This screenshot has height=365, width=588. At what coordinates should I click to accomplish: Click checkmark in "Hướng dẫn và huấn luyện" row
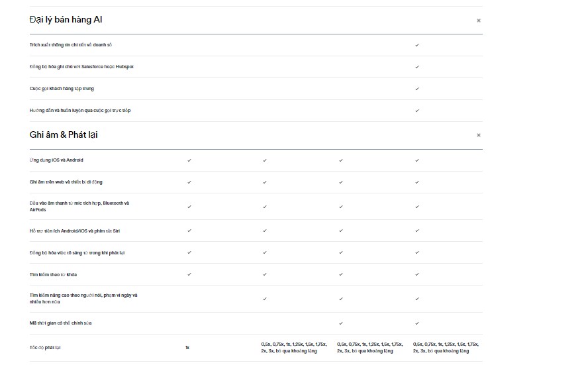(x=417, y=111)
